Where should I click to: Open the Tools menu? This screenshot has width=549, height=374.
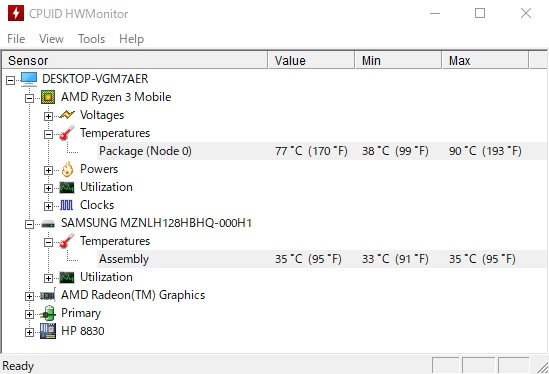coord(91,39)
